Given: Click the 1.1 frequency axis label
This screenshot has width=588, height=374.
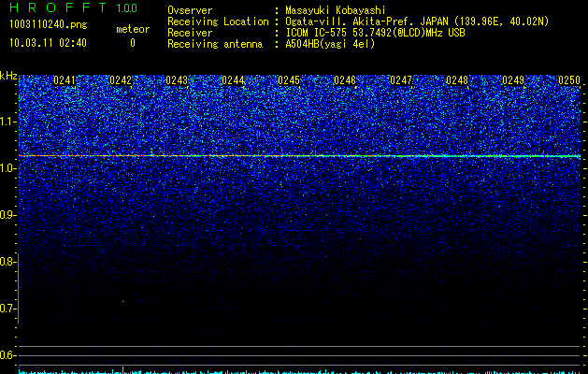Looking at the screenshot, I should pos(7,122).
